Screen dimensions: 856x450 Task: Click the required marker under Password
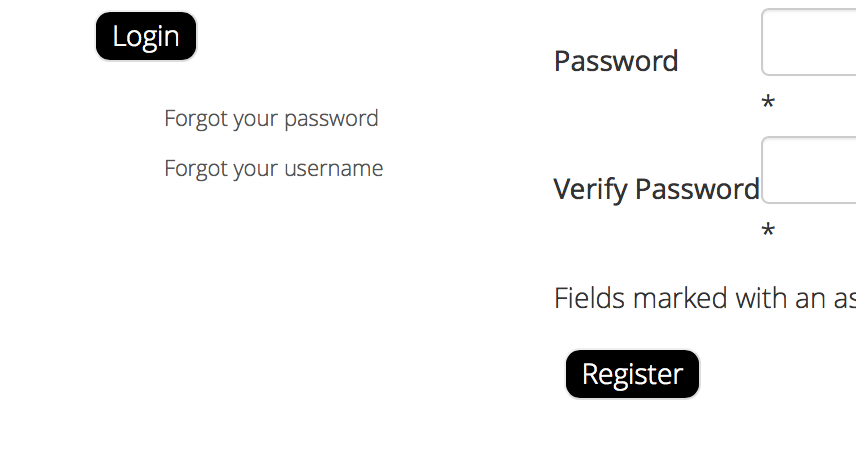(x=768, y=104)
